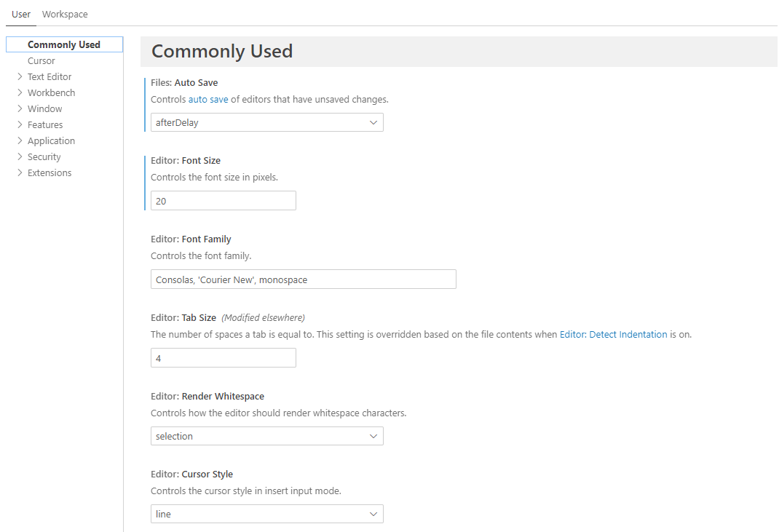
Task: Expand the Window settings chevron
Action: pos(20,108)
